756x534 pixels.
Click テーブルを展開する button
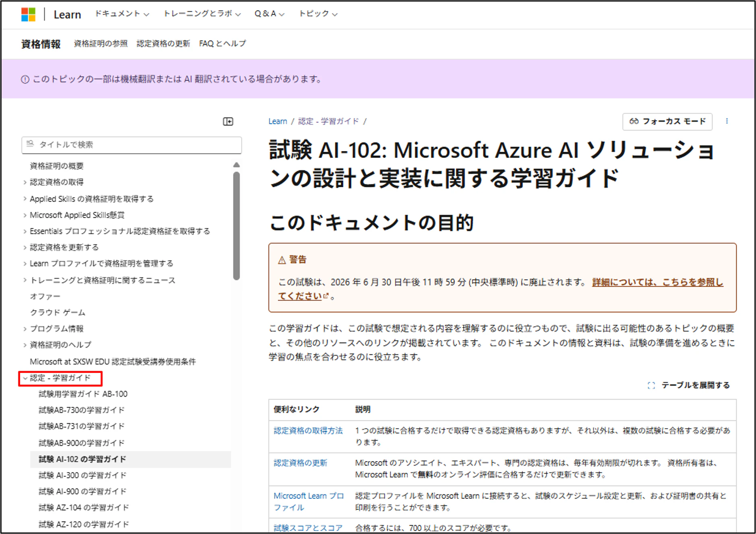click(x=689, y=385)
